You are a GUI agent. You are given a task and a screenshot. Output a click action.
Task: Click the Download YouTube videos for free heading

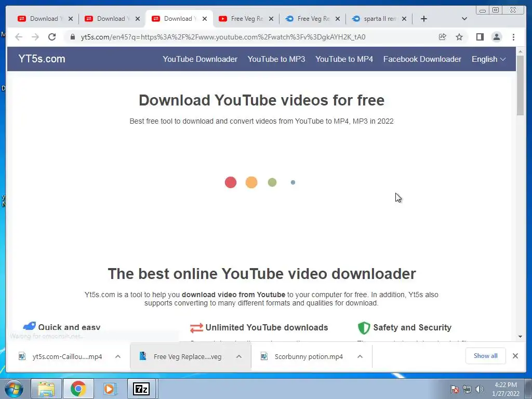coord(262,100)
